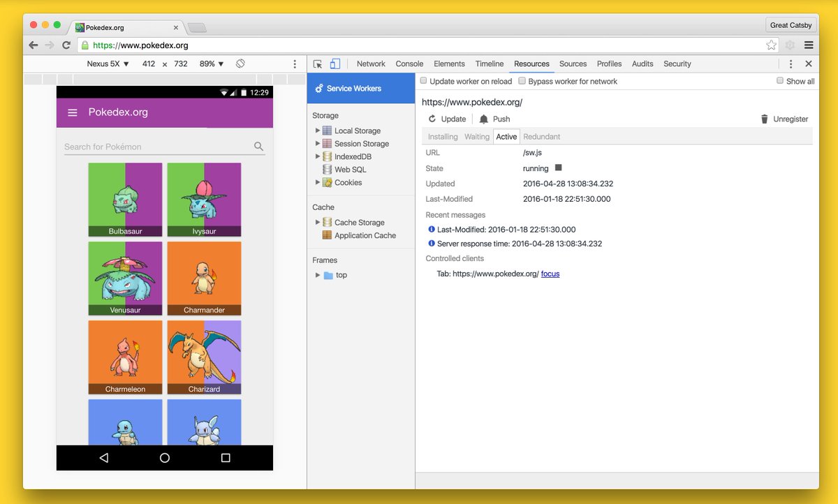Click the device height 732 field

click(181, 64)
